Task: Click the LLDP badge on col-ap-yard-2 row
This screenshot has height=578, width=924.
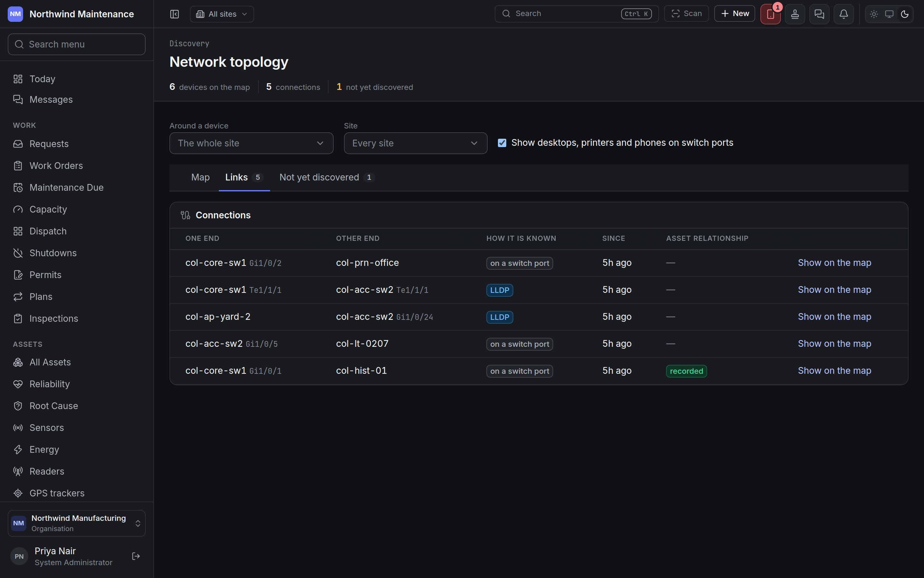Action: 500,317
